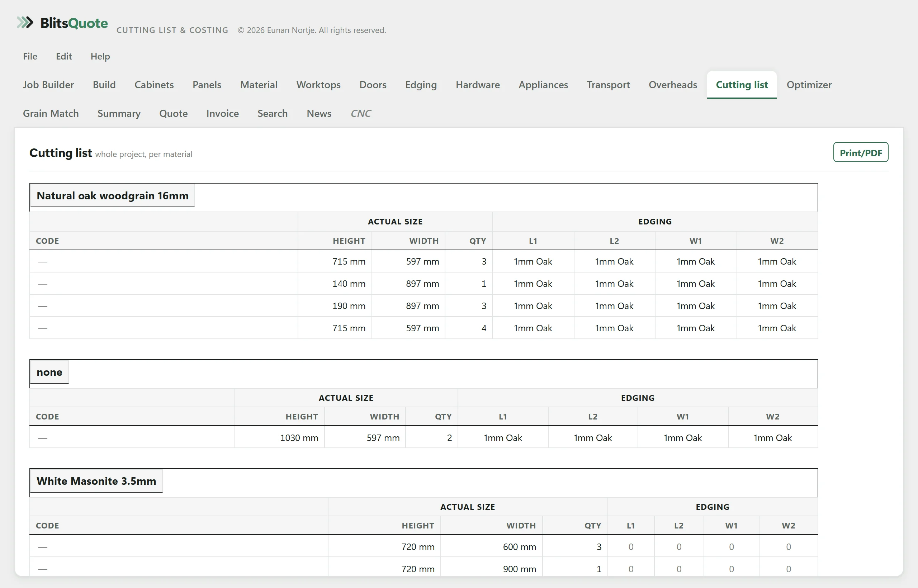This screenshot has height=588, width=918.
Task: Open the Help menu
Action: (x=100, y=56)
